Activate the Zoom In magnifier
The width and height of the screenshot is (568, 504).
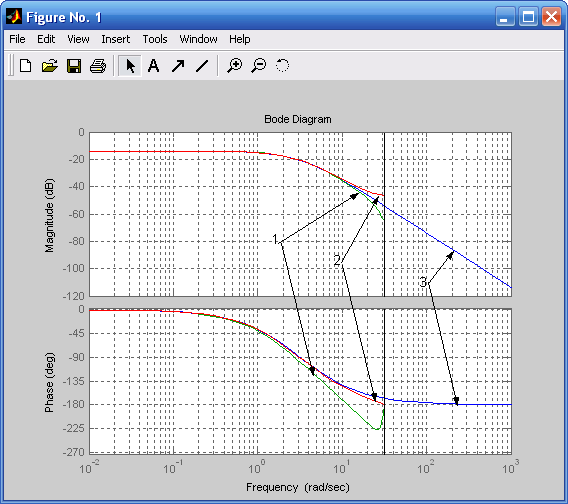click(235, 66)
